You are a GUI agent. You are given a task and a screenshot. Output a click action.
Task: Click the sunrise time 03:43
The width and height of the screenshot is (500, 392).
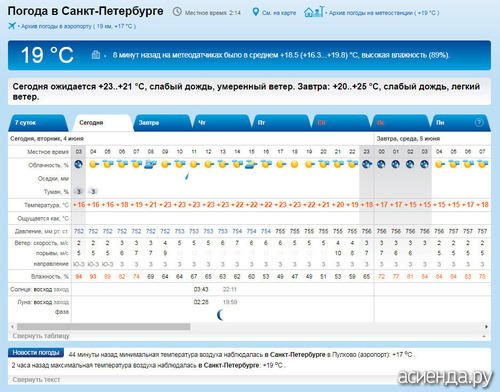point(201,289)
